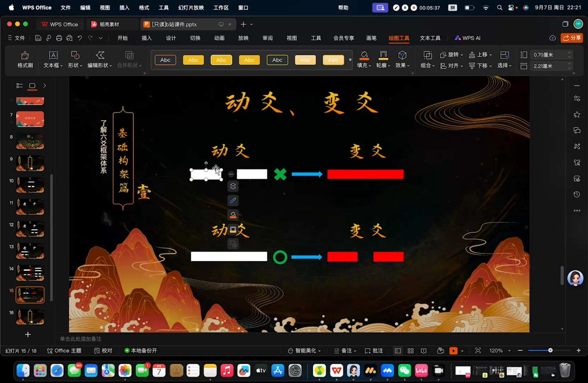The height and width of the screenshot is (383, 588).
Task: Click Send Backward (下移) button
Action: pyautogui.click(x=480, y=66)
